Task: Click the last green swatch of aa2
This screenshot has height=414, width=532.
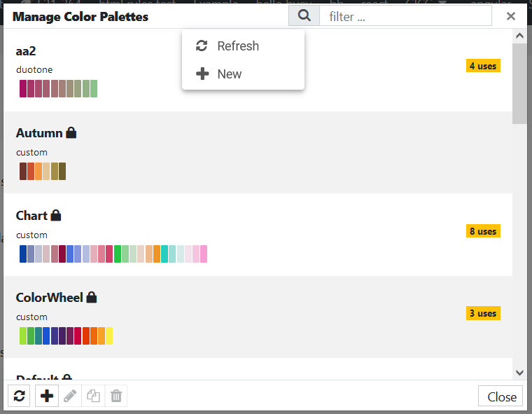Action: tap(94, 89)
